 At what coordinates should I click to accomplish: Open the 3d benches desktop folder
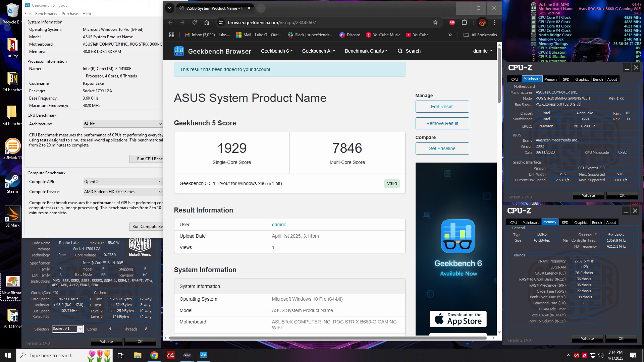(x=12, y=115)
